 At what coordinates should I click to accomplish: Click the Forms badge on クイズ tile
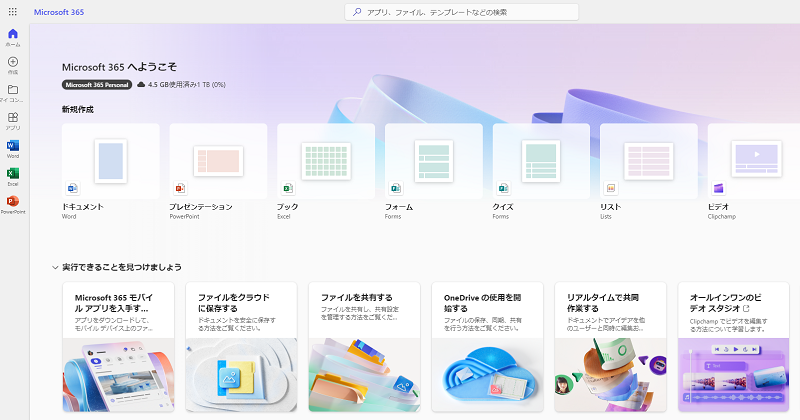click(x=503, y=188)
